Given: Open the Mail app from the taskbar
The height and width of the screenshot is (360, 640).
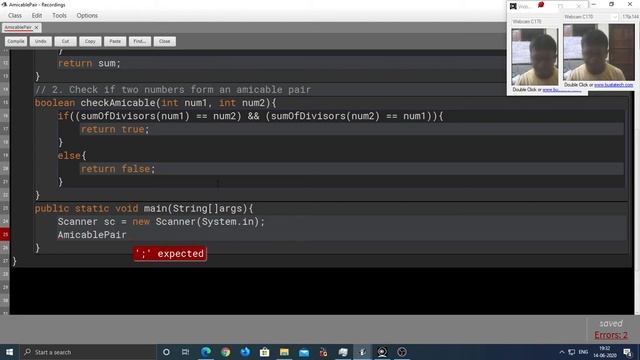Looking at the screenshot, I should click(304, 352).
